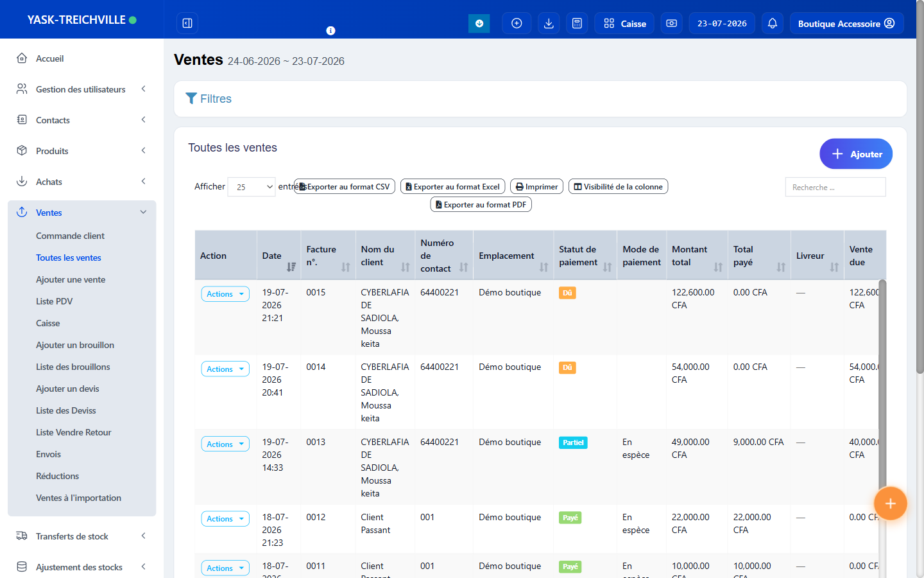Open Commande client submenu item

click(70, 236)
